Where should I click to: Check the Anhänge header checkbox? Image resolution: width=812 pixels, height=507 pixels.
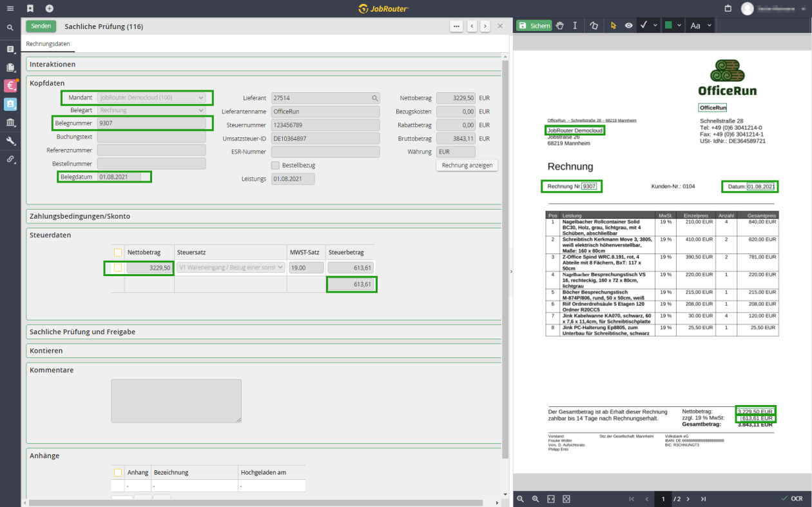(118, 472)
